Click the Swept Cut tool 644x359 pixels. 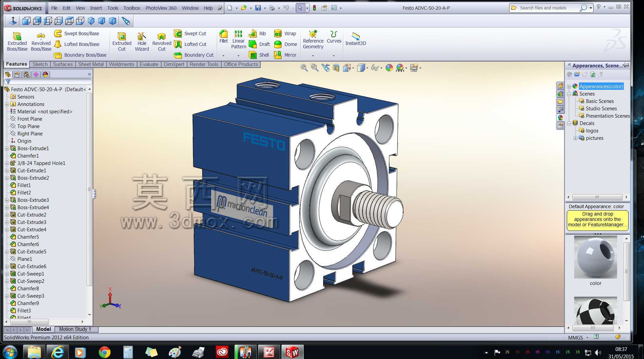190,34
